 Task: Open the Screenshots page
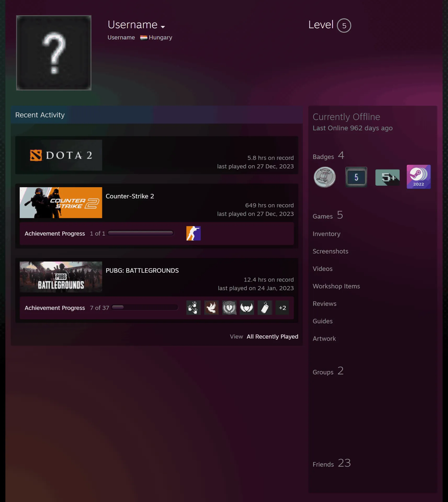point(330,251)
